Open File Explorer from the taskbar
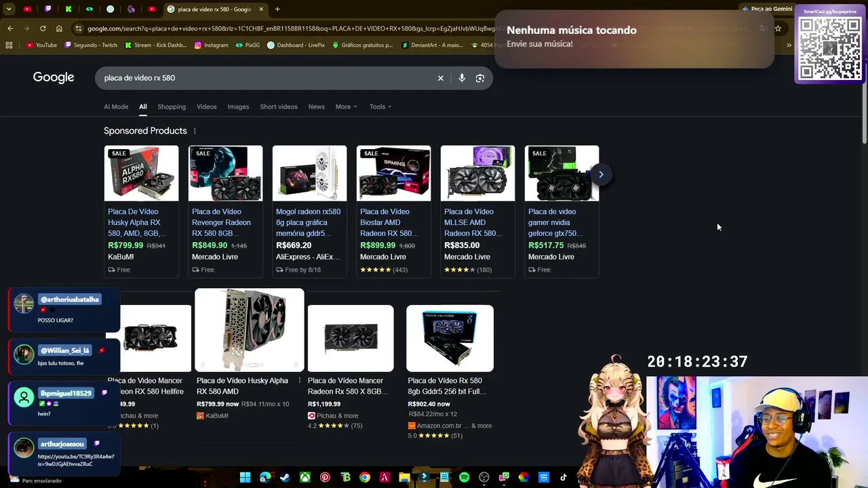 coord(404,477)
